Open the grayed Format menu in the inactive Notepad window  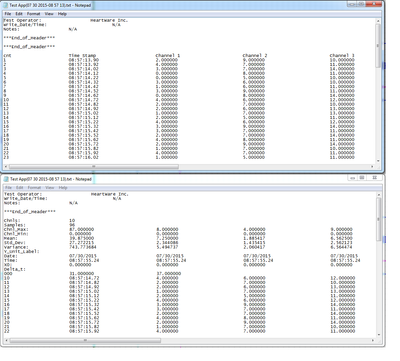[34, 188]
